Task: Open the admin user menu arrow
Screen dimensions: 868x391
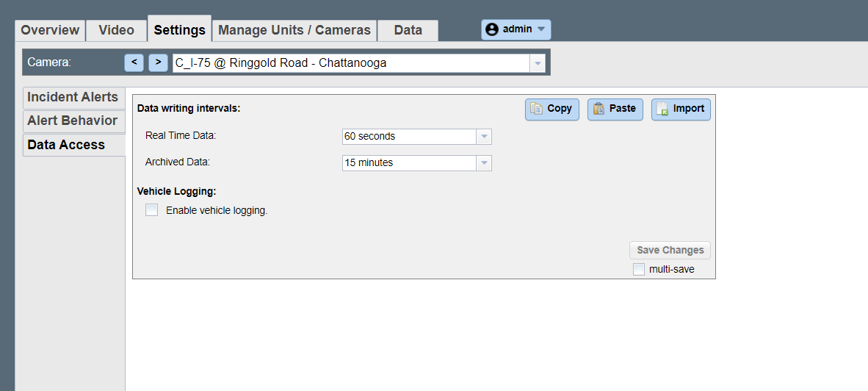Action: (540, 29)
